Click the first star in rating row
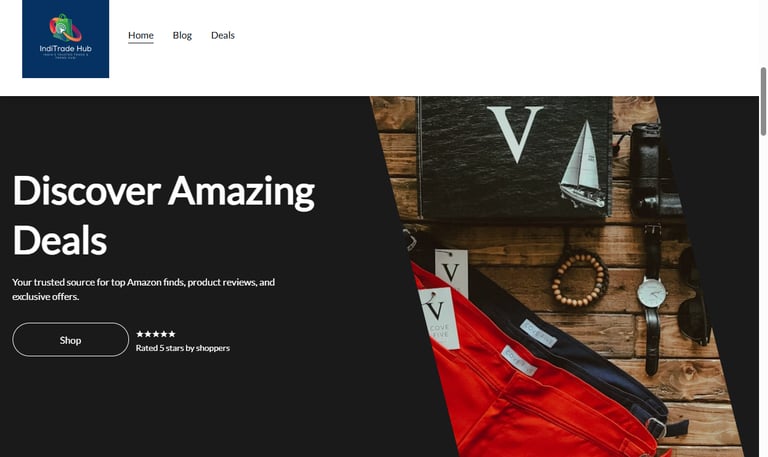This screenshot has width=768, height=457. click(140, 334)
